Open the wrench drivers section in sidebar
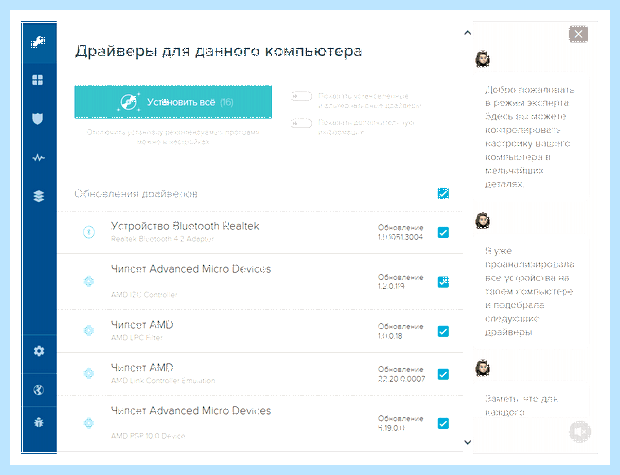The width and height of the screenshot is (620, 475). 38,42
